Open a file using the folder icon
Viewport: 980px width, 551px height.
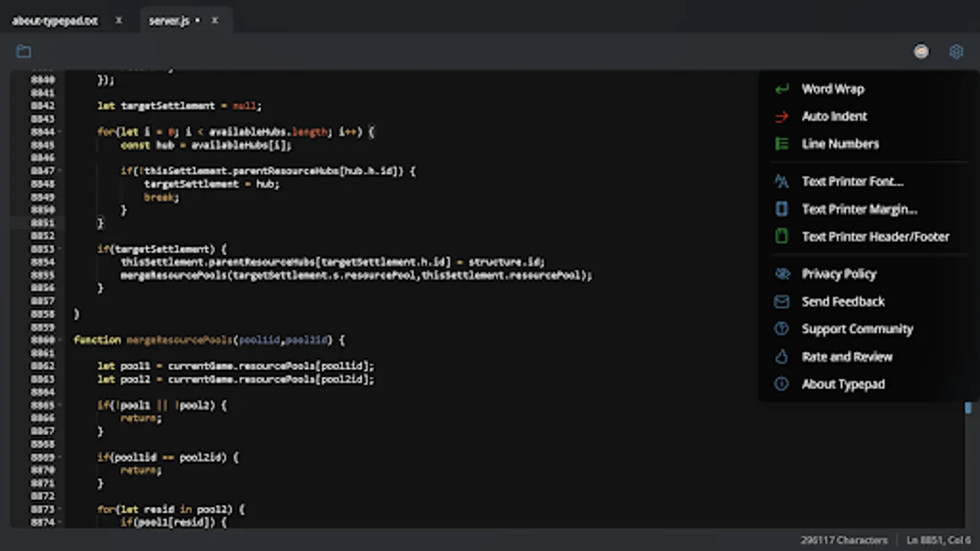[23, 51]
